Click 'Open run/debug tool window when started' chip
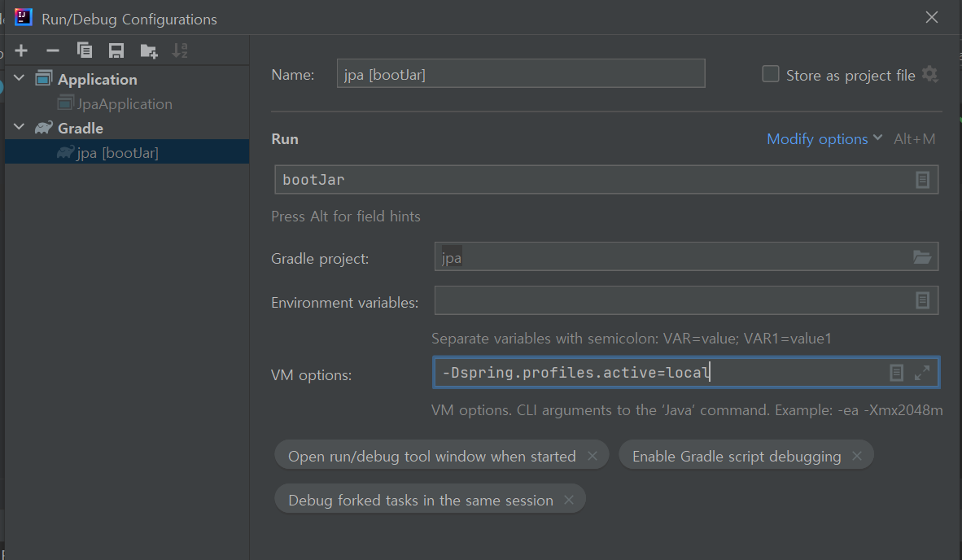This screenshot has height=560, width=962. [x=442, y=455]
